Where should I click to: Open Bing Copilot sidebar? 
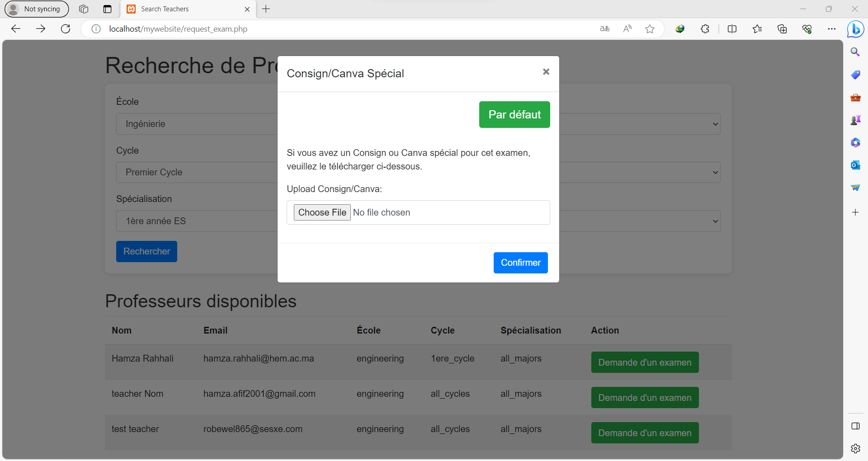pos(855,29)
